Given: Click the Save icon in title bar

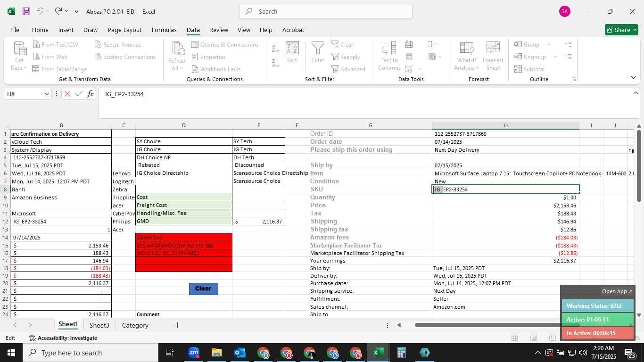Looking at the screenshot, I should tap(26, 11).
